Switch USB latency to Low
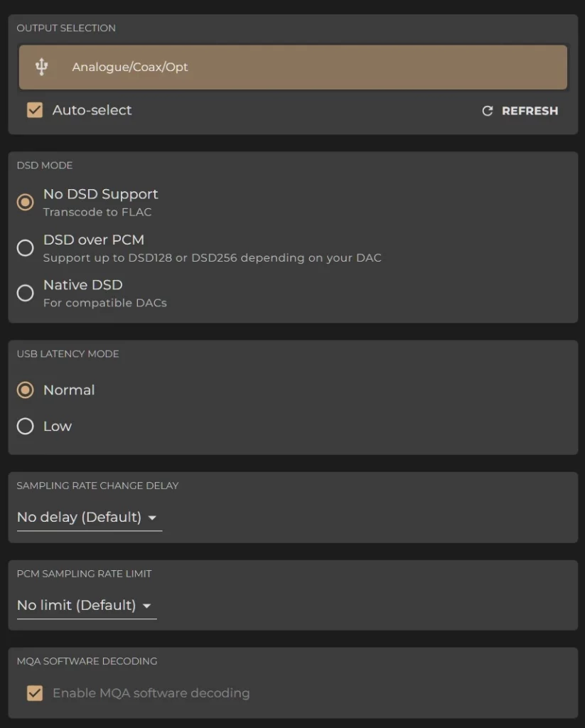This screenshot has width=585, height=728. [x=25, y=427]
